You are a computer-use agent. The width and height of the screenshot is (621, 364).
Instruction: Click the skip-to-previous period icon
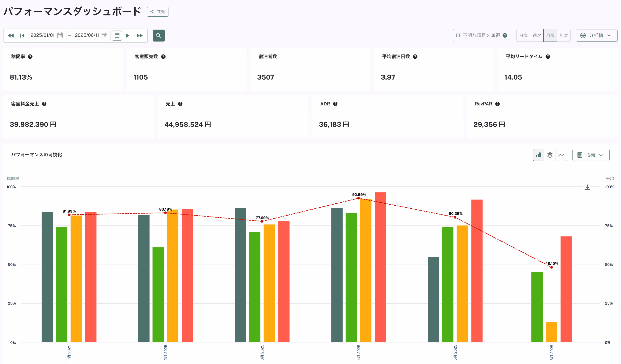pos(22,36)
